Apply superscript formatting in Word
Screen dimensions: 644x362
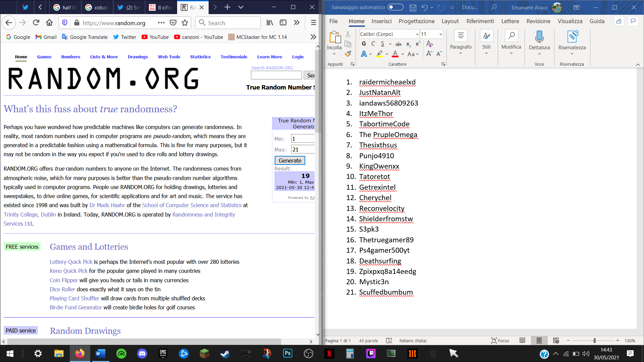coord(418,44)
